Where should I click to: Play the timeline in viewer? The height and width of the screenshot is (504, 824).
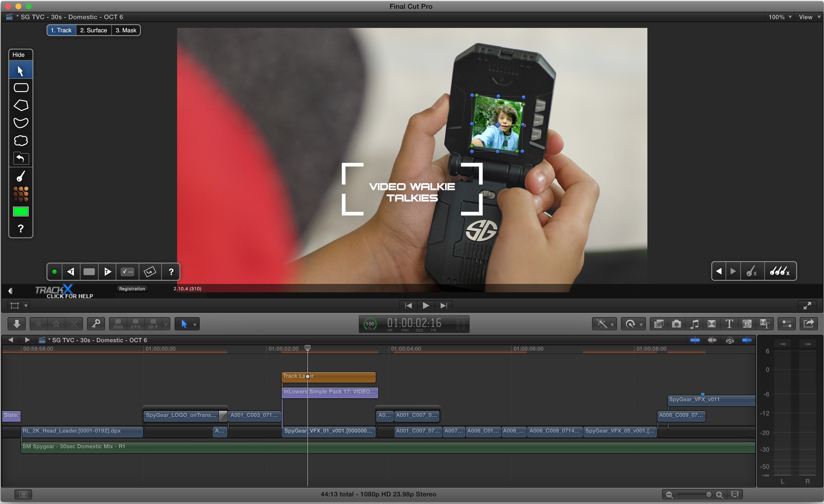pos(426,305)
